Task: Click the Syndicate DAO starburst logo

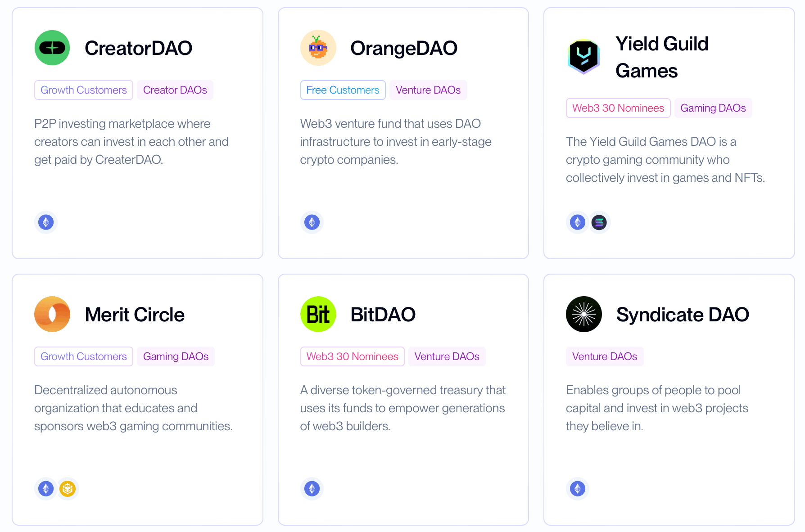Action: tap(583, 314)
